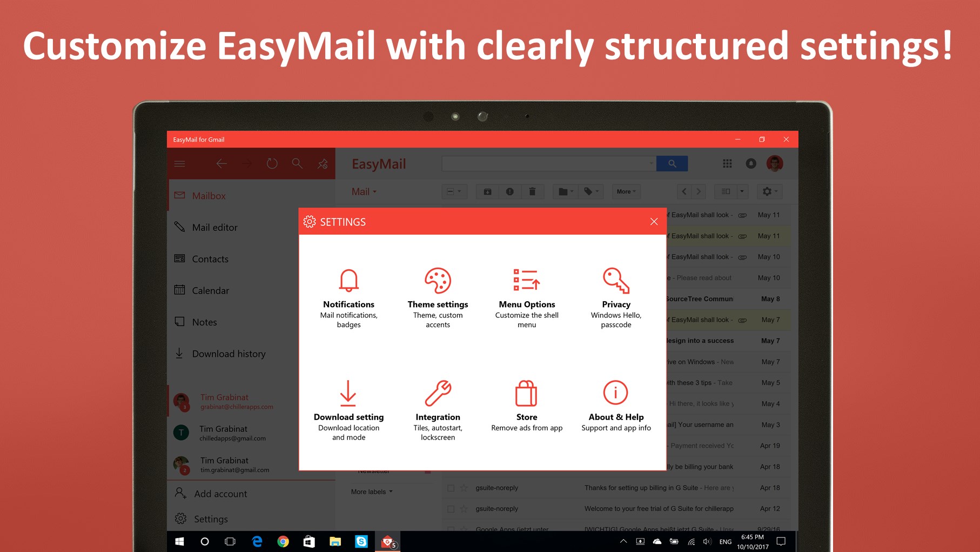
Task: Open the Privacy key tile
Action: coord(616,298)
